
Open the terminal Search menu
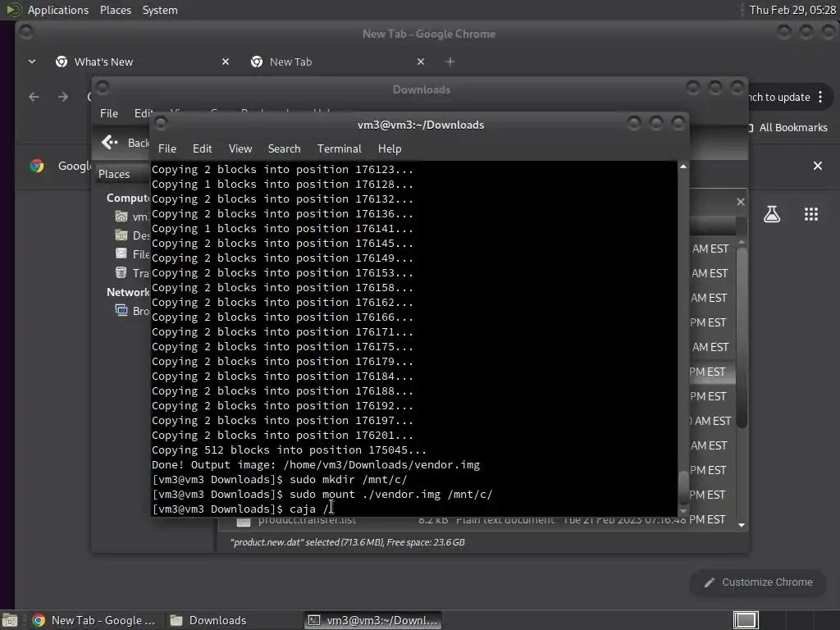[284, 149]
